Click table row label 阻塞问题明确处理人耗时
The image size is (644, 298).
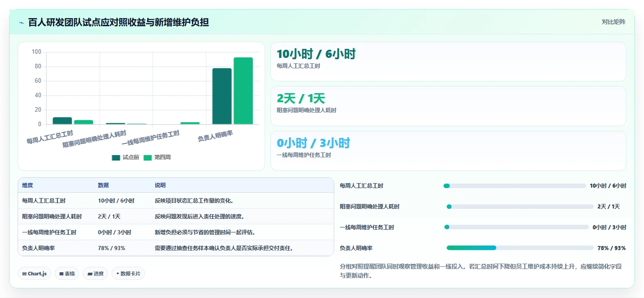pos(52,216)
